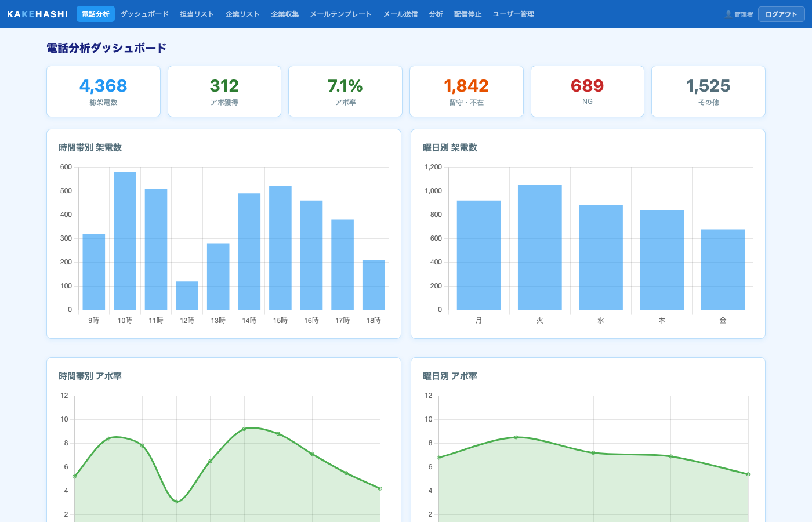Switch to the 分析 page

coord(436,14)
